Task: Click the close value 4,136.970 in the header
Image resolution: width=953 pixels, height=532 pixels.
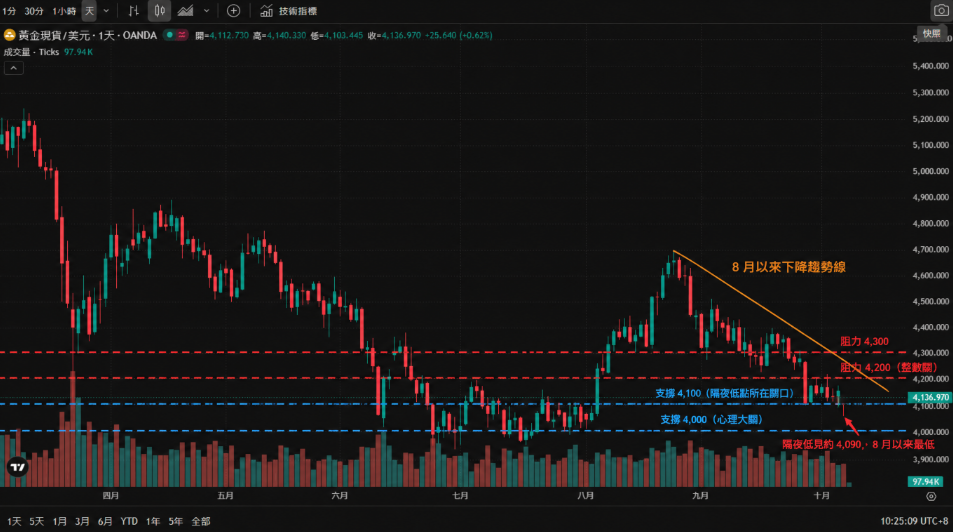Action: coord(401,35)
